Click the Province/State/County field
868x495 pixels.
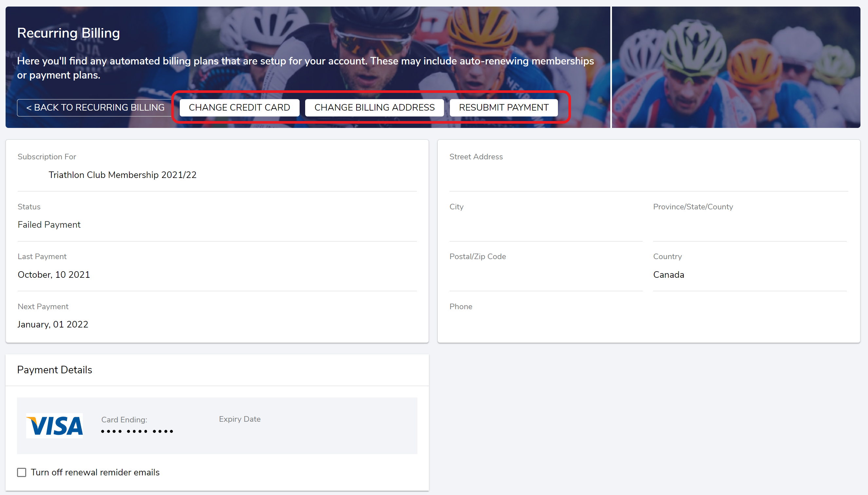pos(749,225)
